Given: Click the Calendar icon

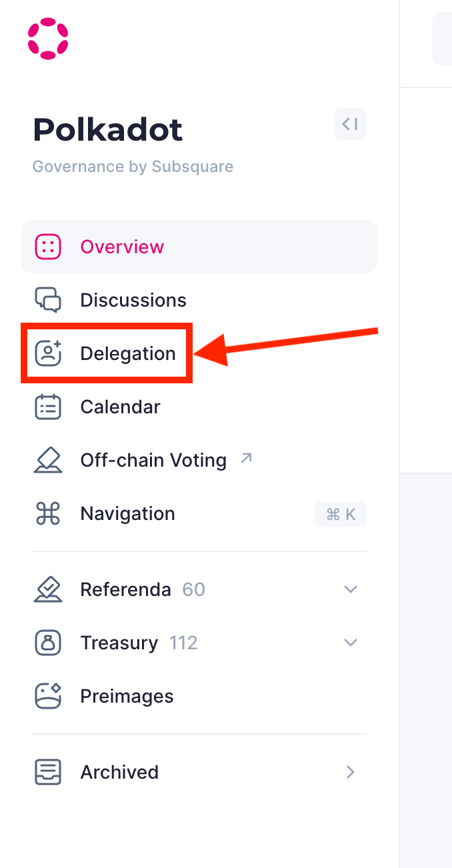Looking at the screenshot, I should (x=48, y=407).
